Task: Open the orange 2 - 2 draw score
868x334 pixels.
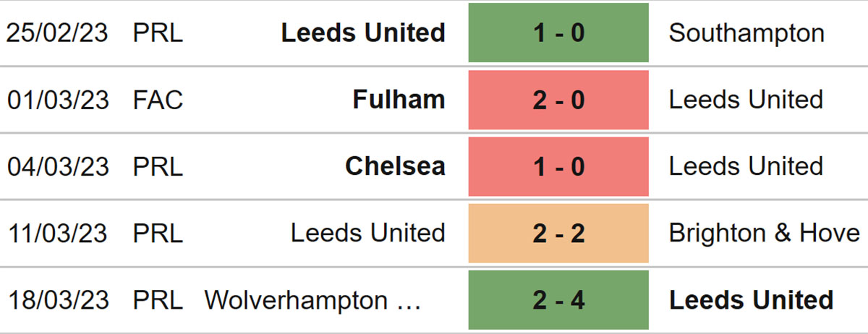Action: [558, 233]
